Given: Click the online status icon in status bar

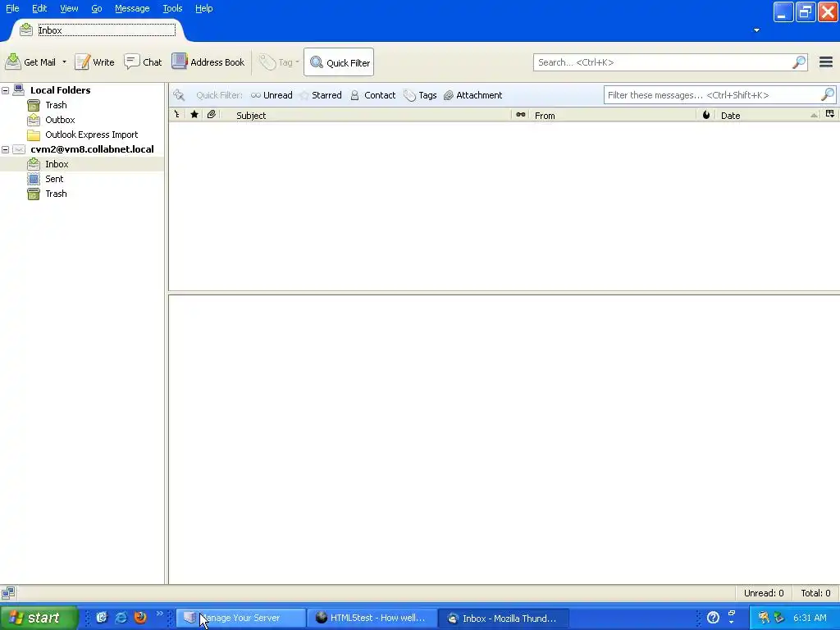Looking at the screenshot, I should tap(8, 593).
